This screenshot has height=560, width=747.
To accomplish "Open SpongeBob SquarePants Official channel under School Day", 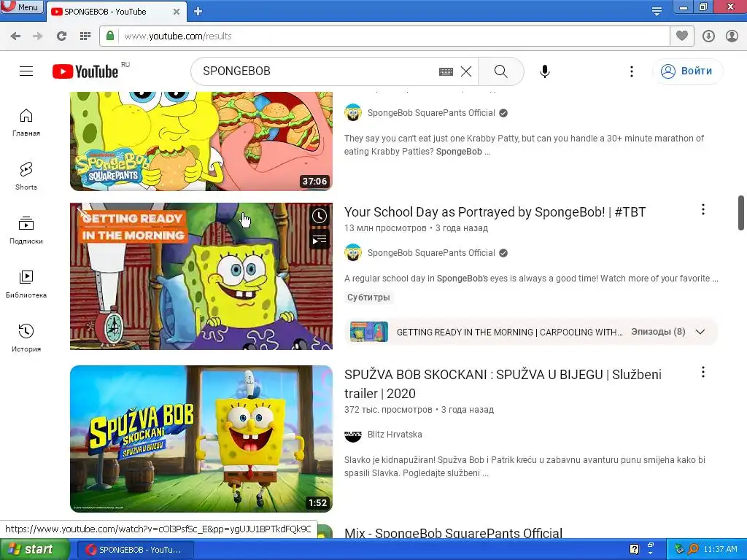I will (x=431, y=253).
